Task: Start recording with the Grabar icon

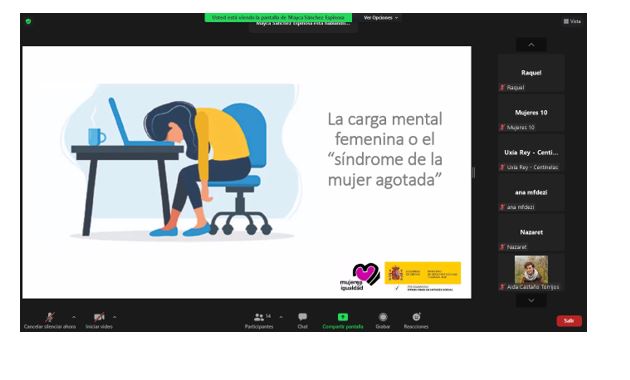Action: 383,317
